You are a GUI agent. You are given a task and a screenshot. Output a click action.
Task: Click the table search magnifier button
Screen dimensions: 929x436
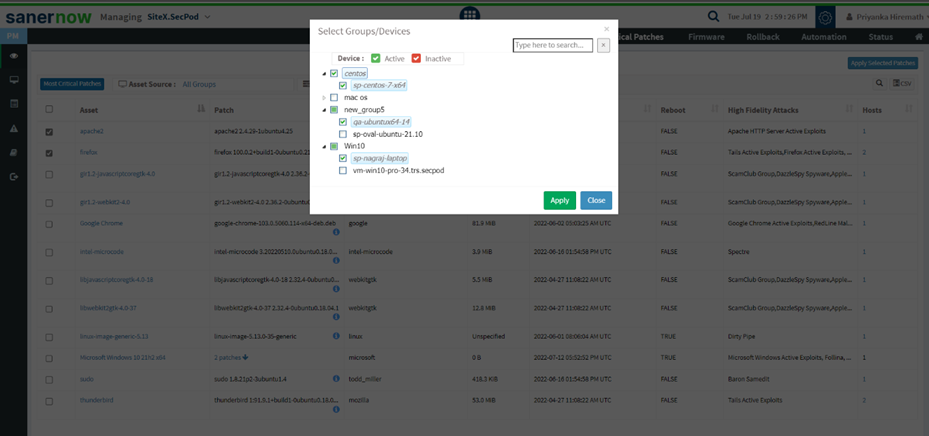(x=879, y=84)
